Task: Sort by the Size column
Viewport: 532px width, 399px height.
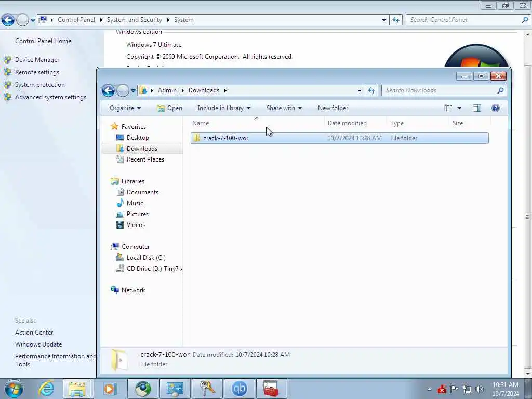Action: pos(470,123)
